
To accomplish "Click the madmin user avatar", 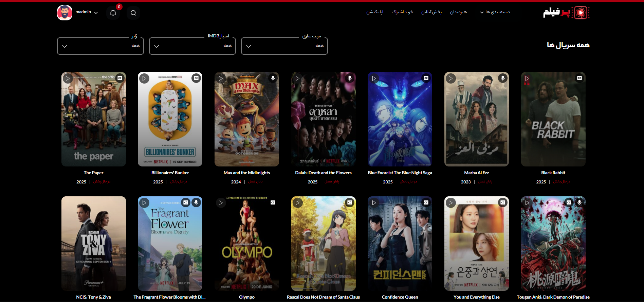I will coord(65,13).
